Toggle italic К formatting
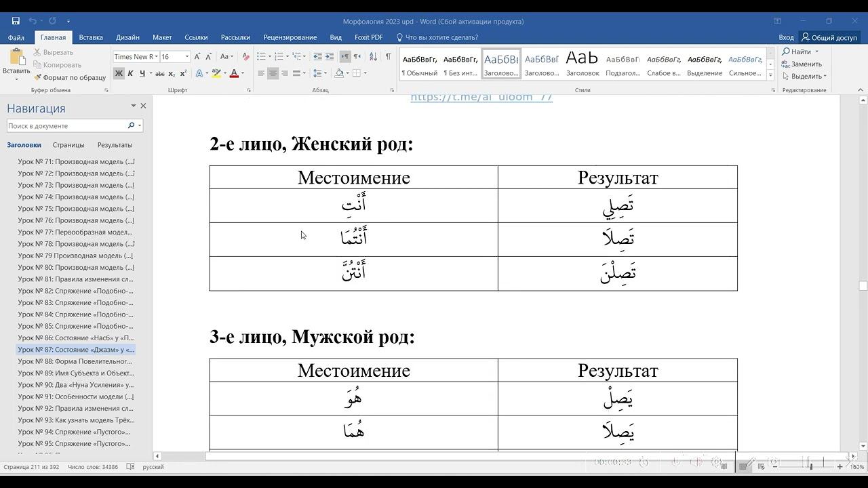 tap(130, 73)
